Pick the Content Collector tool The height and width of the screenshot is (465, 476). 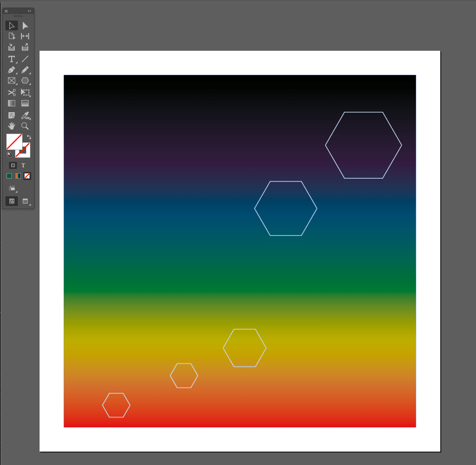coord(12,47)
